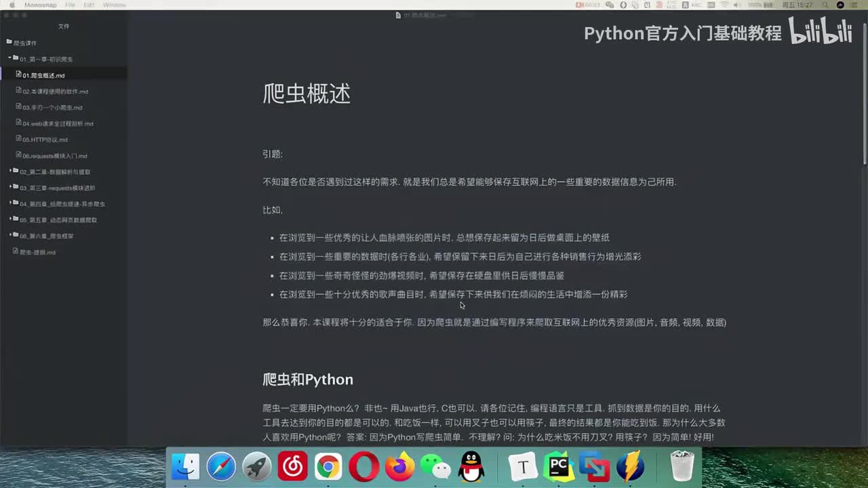Click the bullet about 桌面上的壁纸
The height and width of the screenshot is (488, 868).
pos(444,238)
